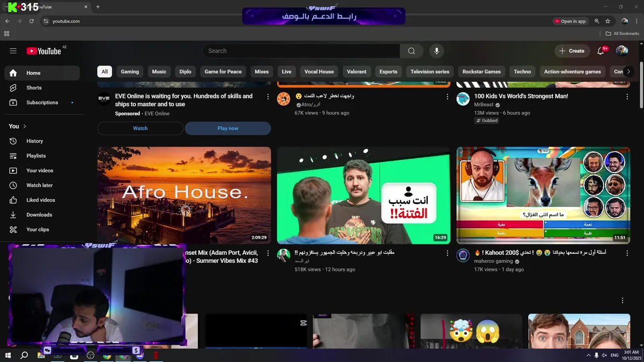644x362 pixels.
Task: Select the Music filter chip
Action: coord(159,71)
